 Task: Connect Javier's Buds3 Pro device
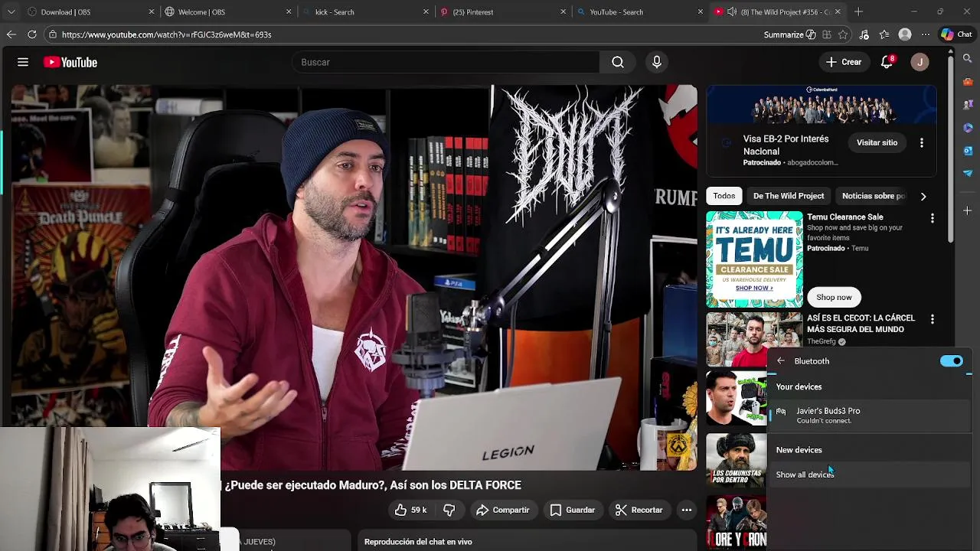tap(869, 415)
